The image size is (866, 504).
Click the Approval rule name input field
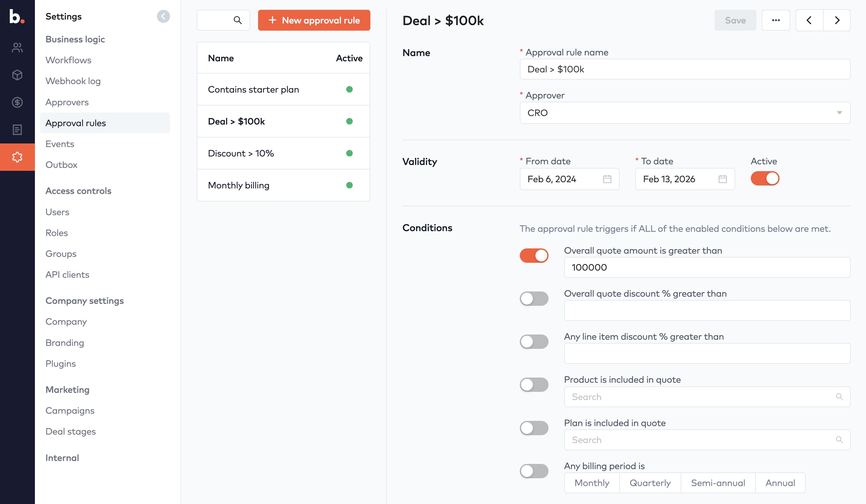[685, 69]
